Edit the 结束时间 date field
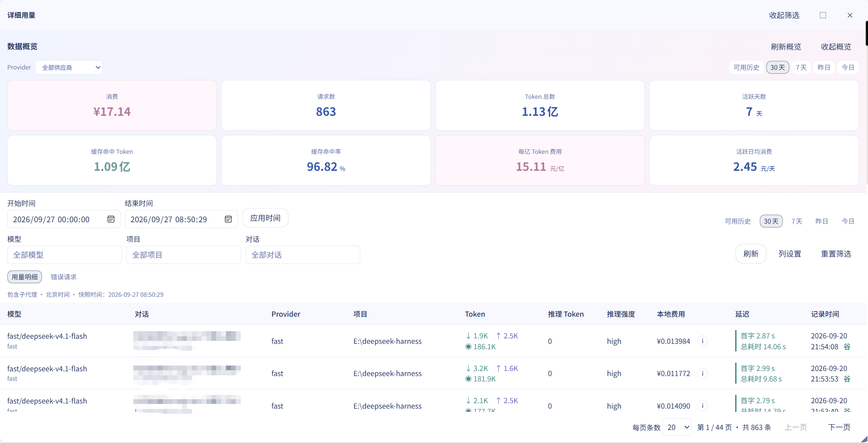Viewport: 868px width, 443px height. (181, 219)
